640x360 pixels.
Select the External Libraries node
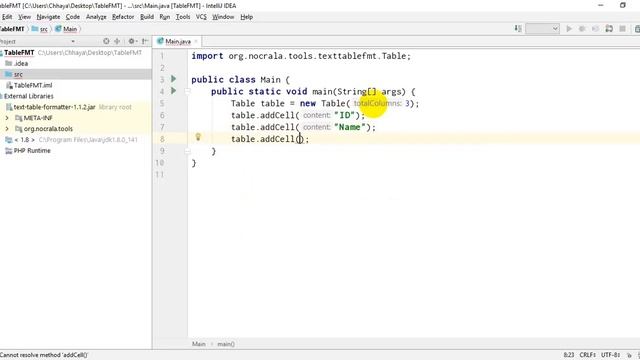coord(29,96)
